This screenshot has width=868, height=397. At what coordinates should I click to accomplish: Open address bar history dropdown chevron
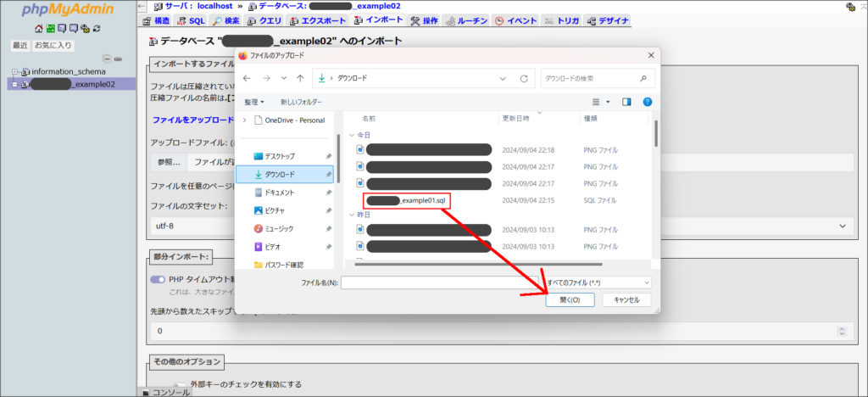(x=503, y=79)
